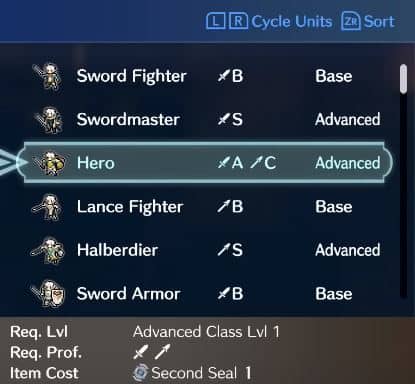
Task: Click the R button Cycle Units icon
Action: pos(238,21)
